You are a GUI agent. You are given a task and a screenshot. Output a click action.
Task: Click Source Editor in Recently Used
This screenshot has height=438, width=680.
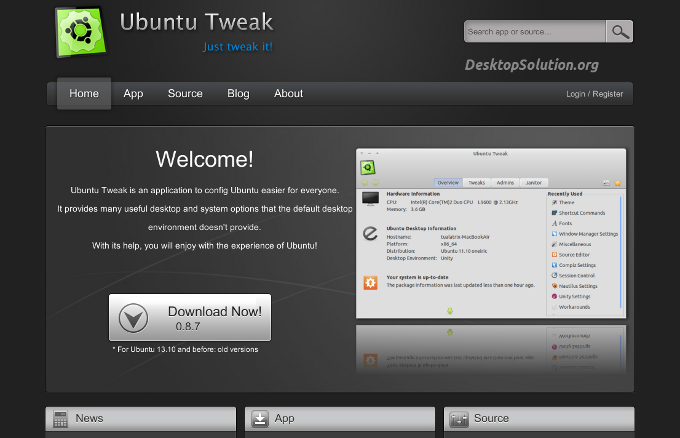[571, 255]
